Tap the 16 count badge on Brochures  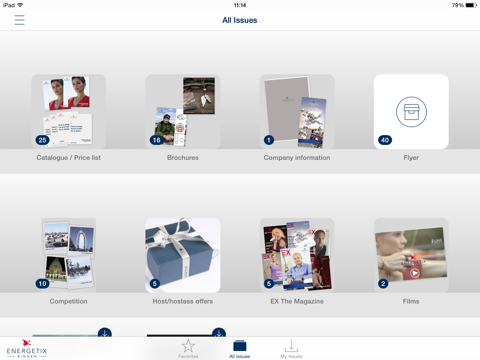pos(157,140)
